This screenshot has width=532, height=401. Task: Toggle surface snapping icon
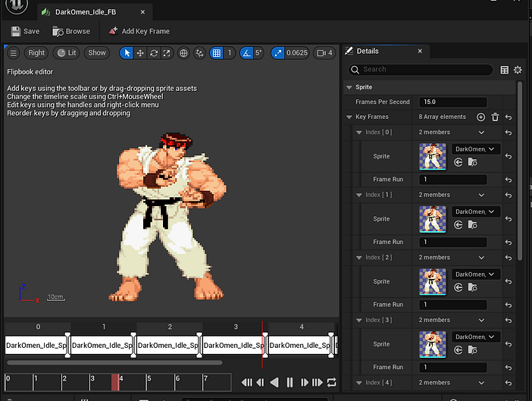pos(199,53)
